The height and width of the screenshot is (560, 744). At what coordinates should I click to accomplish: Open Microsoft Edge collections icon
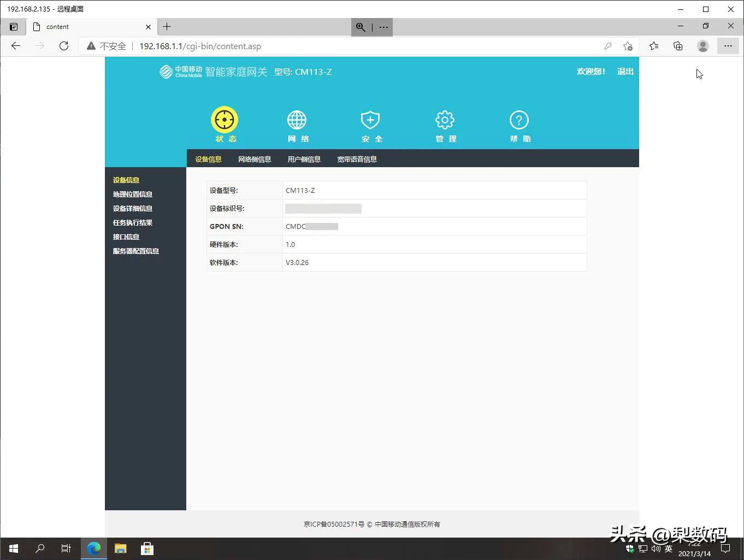pos(678,46)
